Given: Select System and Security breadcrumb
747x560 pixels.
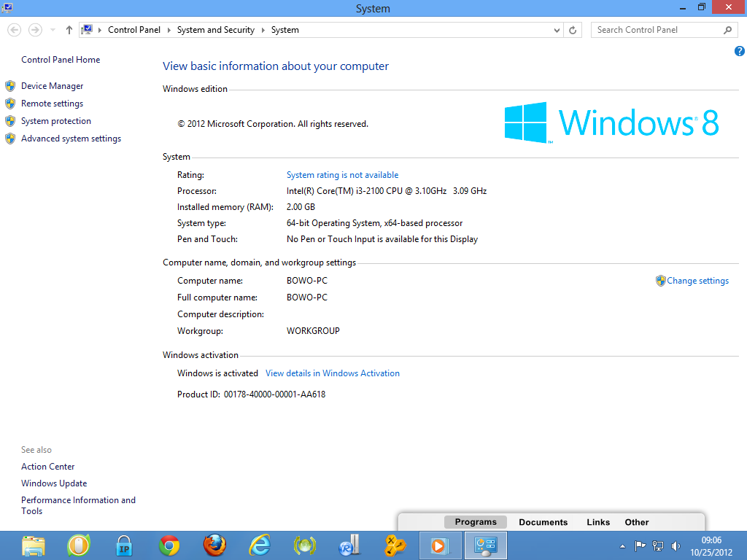Looking at the screenshot, I should click(x=216, y=29).
